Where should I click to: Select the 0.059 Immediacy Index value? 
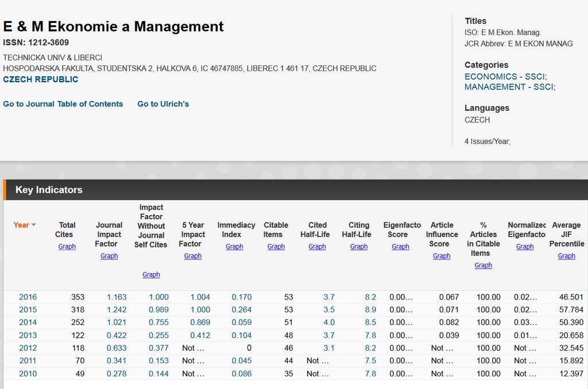point(242,322)
